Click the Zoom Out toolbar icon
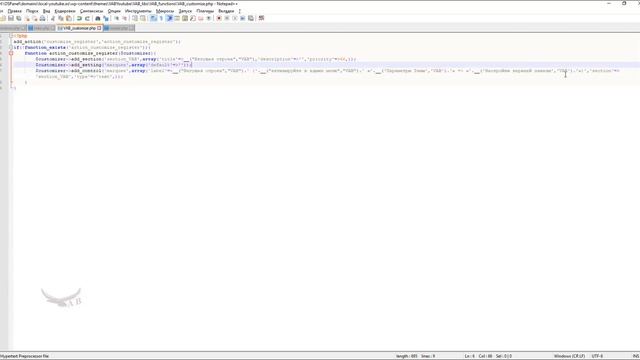 (125, 18)
